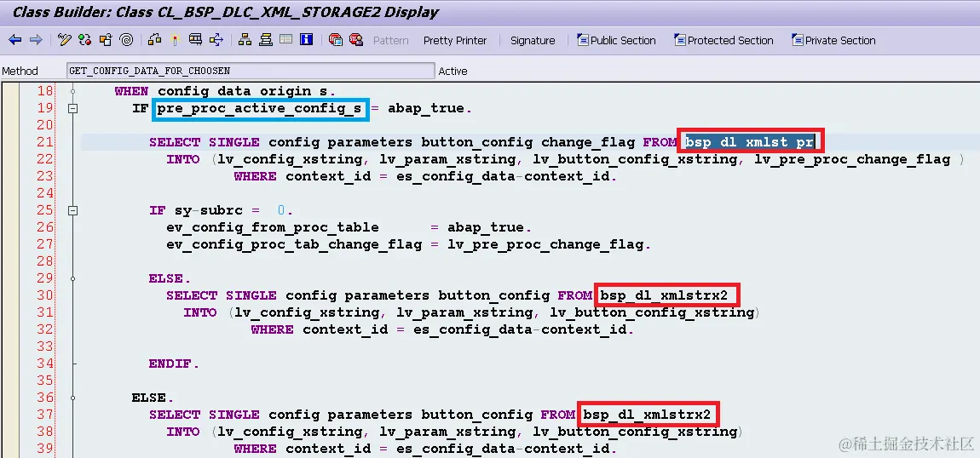Click the Enhance spiral icon
The height and width of the screenshot is (458, 980).
[126, 40]
